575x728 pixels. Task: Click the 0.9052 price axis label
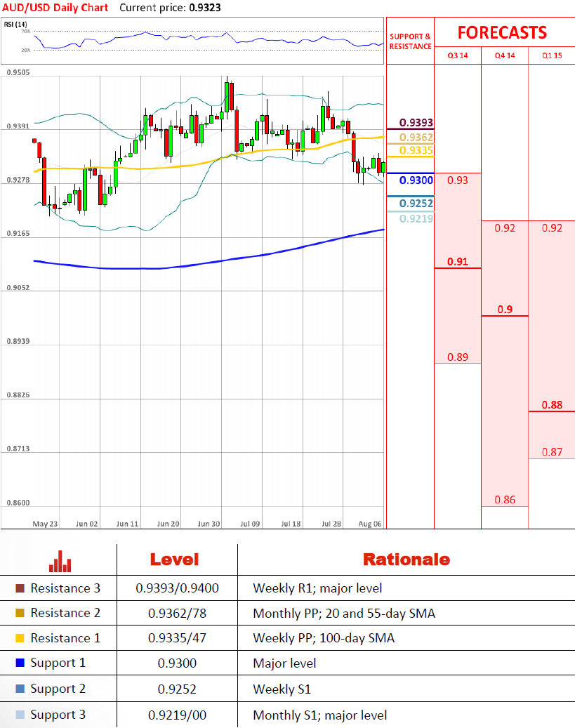pos(18,287)
